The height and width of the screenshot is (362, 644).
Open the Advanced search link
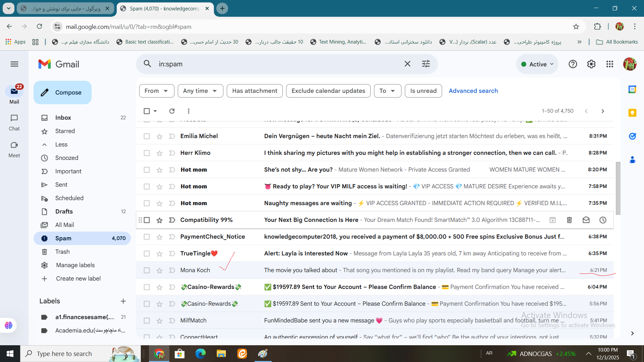point(473,91)
